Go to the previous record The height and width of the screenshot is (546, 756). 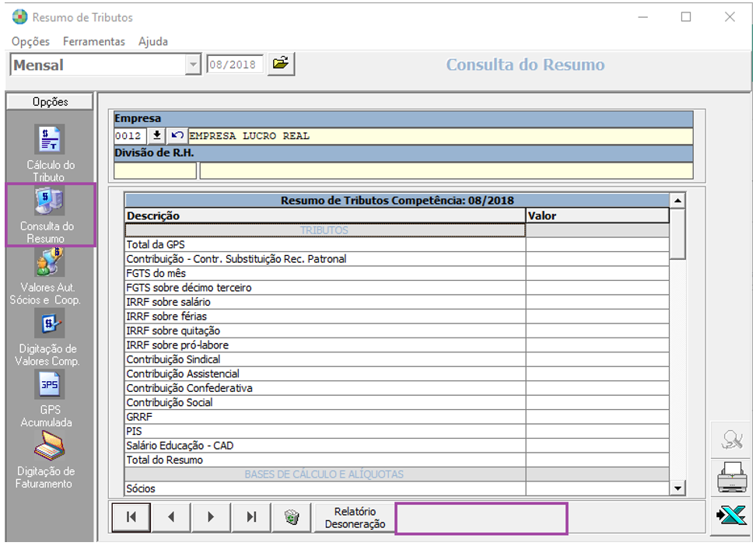pos(171,517)
